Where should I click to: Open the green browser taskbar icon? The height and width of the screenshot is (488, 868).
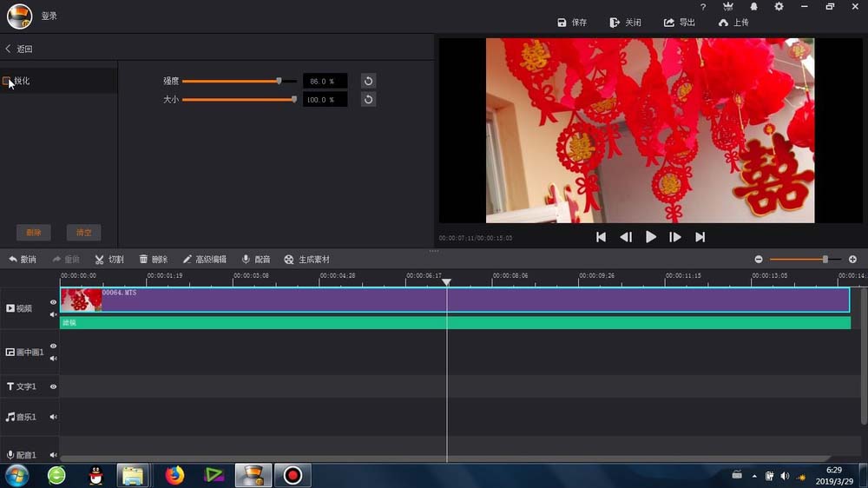[56, 475]
